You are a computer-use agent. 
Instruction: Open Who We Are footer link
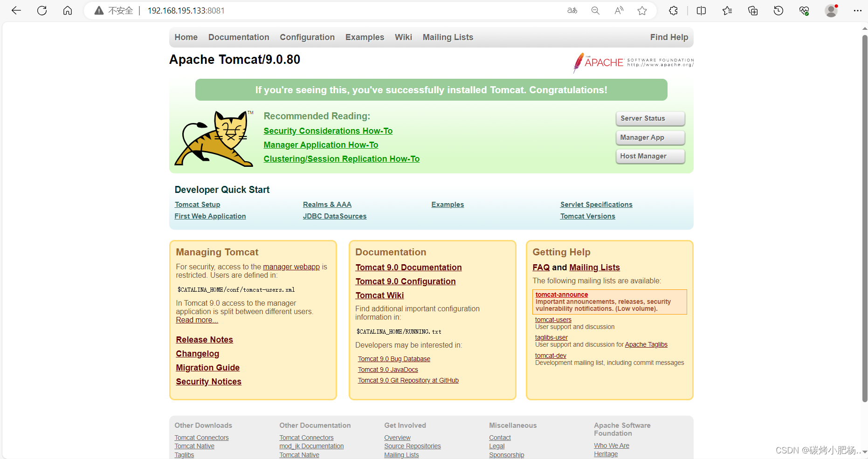pyautogui.click(x=612, y=446)
